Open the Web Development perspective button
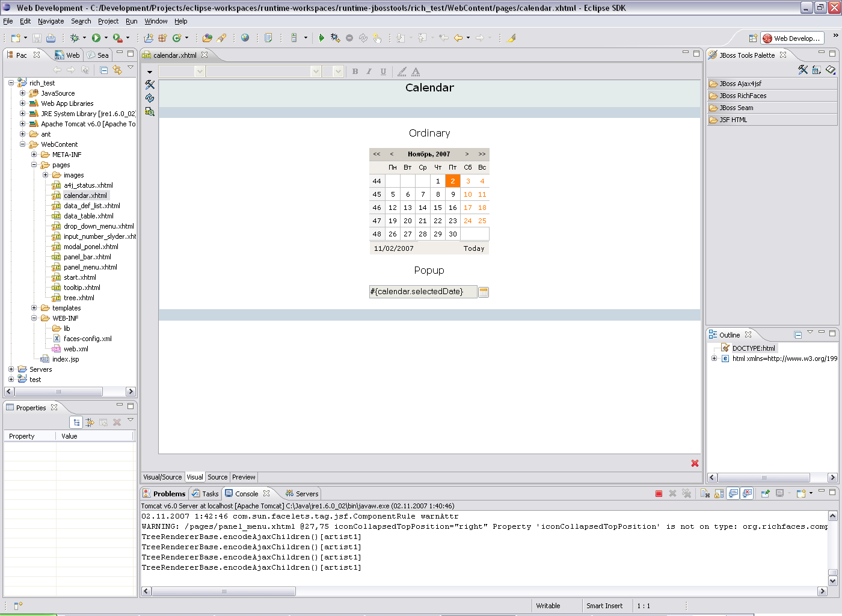Viewport: 842px width, 616px height. tap(791, 38)
